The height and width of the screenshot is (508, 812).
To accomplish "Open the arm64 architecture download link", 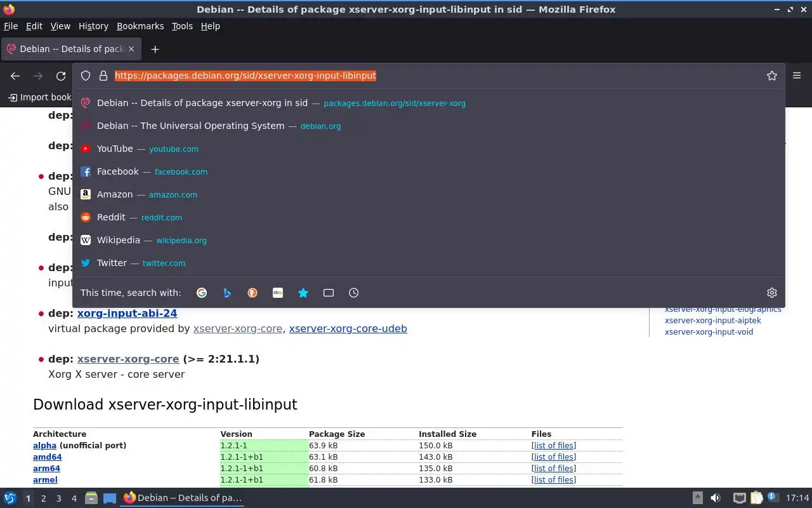I will (46, 468).
